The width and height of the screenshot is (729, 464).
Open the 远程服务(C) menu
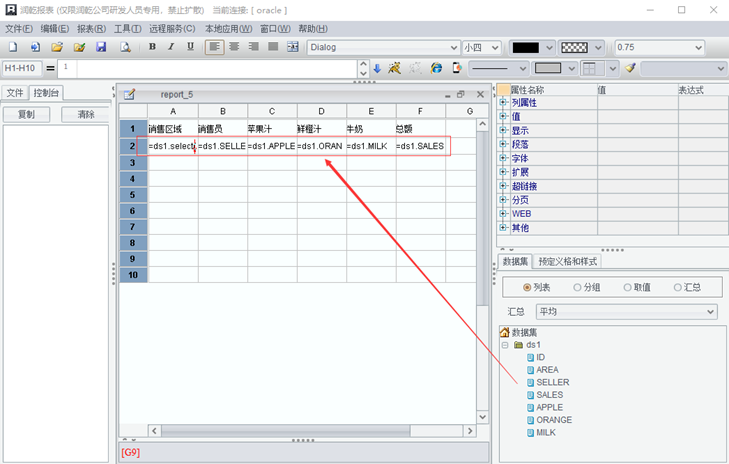coord(172,29)
